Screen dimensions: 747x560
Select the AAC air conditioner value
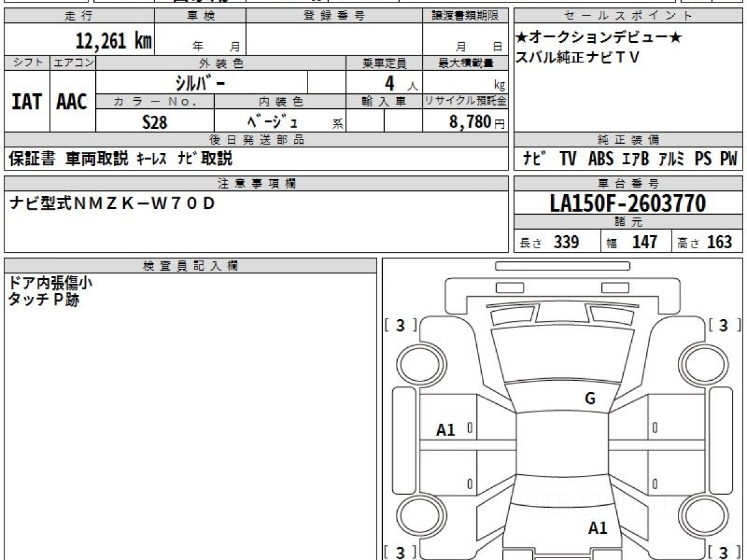pyautogui.click(x=72, y=101)
